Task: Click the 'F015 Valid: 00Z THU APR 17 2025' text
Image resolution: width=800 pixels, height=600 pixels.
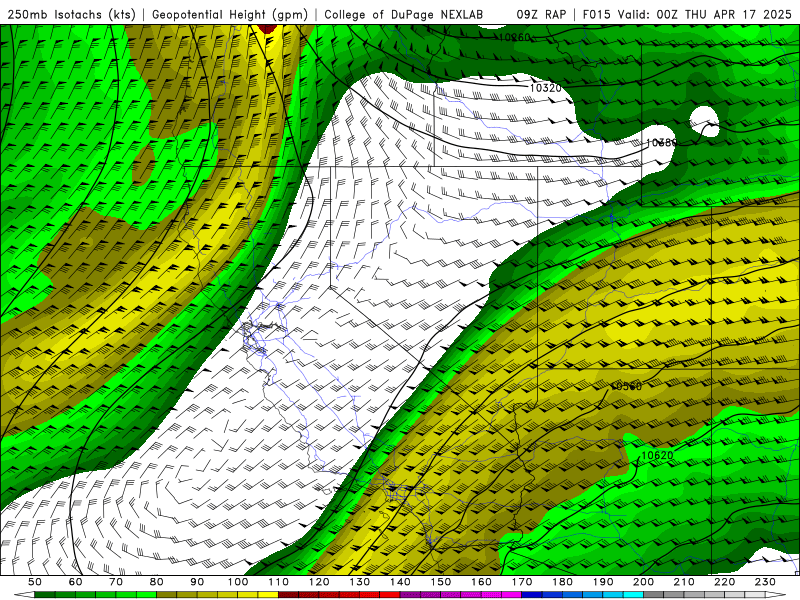Action: [687, 14]
